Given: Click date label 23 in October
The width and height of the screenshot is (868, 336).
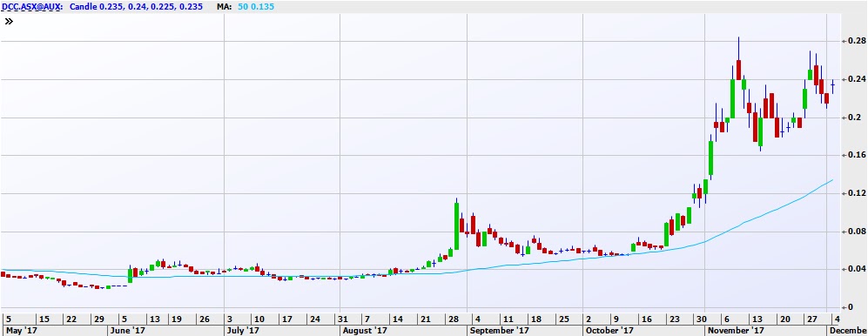Looking at the screenshot, I should pyautogui.click(x=674, y=319).
